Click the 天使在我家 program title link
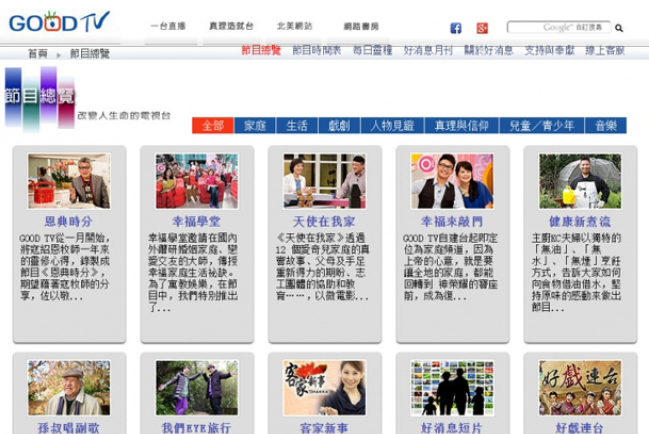Screen dimensions: 649x434 [x=324, y=220]
